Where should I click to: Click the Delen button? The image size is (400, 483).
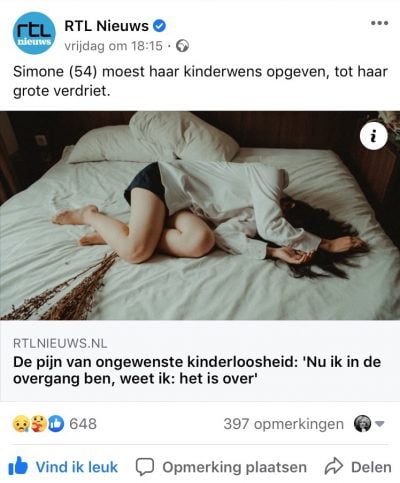[x=358, y=467]
